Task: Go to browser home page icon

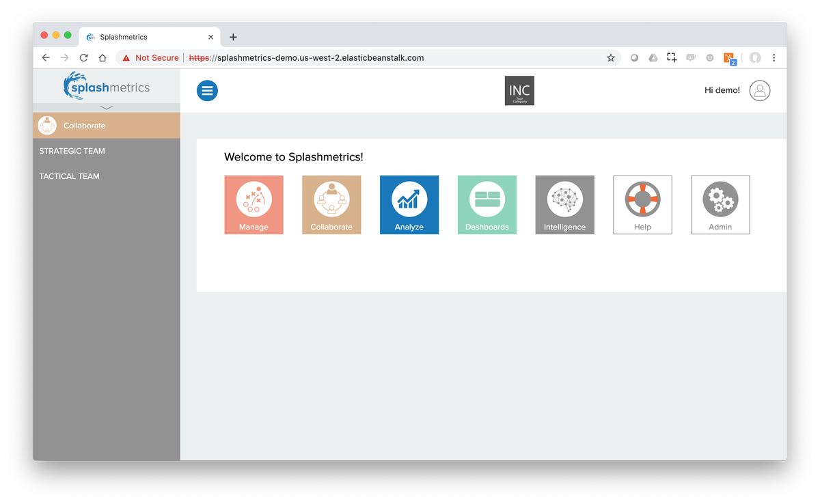Action: point(102,58)
